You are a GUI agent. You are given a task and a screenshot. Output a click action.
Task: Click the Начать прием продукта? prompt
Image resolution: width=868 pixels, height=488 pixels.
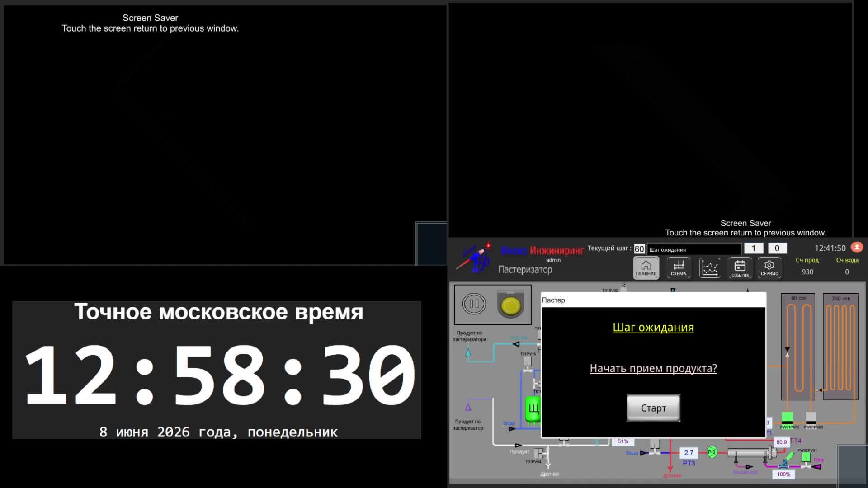[x=653, y=368]
